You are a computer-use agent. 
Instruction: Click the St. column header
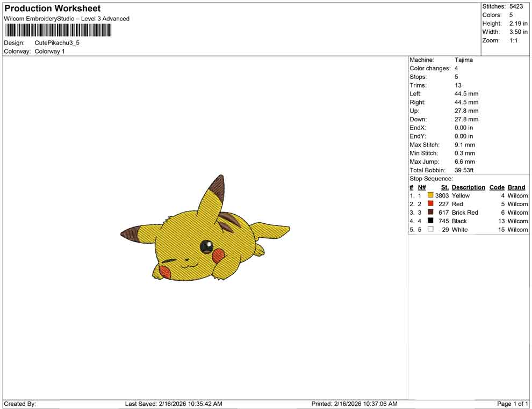click(444, 187)
